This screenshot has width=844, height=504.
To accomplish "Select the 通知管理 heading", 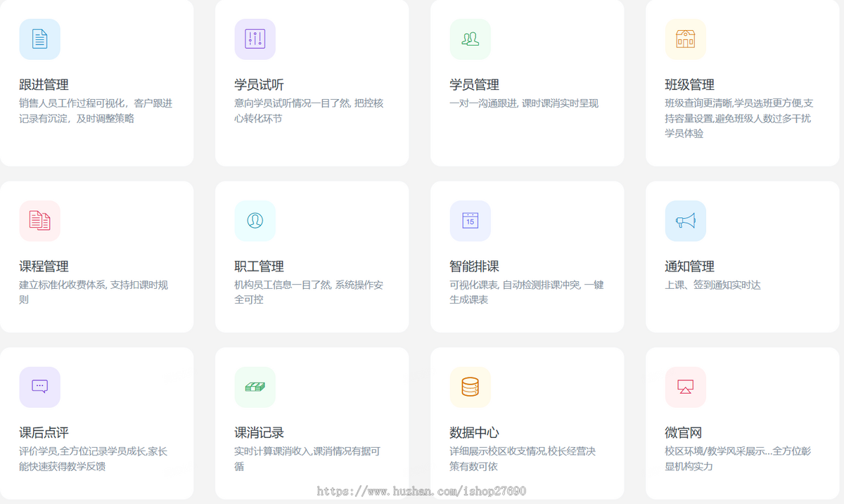I will pos(690,266).
